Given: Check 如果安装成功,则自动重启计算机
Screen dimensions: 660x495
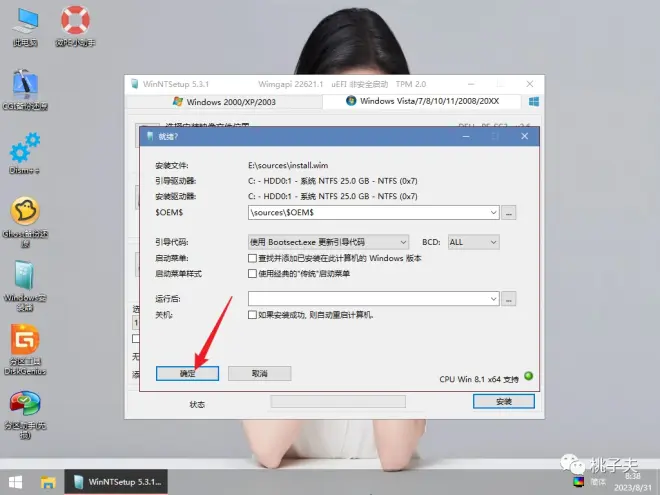Looking at the screenshot, I should pos(252,315).
